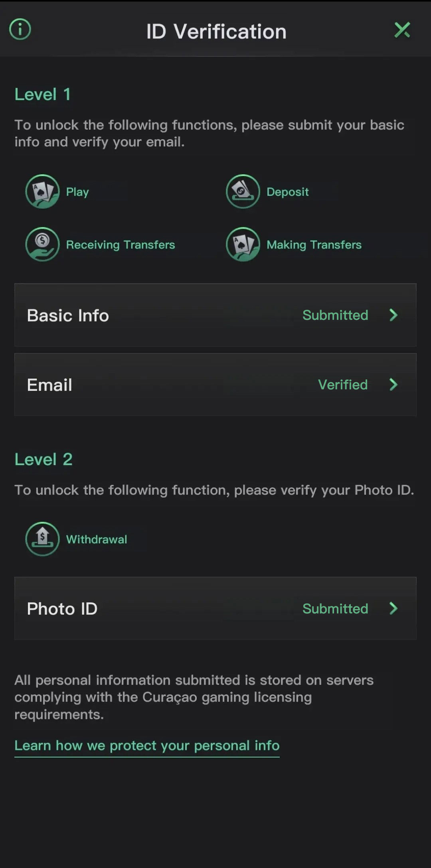Expand Basic Info row chevron arrow

(393, 315)
